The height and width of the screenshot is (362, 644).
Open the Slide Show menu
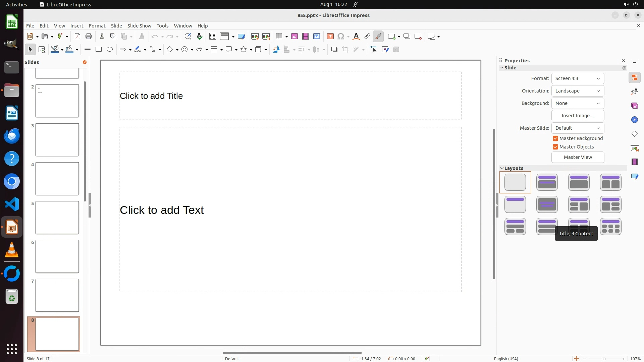[139, 26]
